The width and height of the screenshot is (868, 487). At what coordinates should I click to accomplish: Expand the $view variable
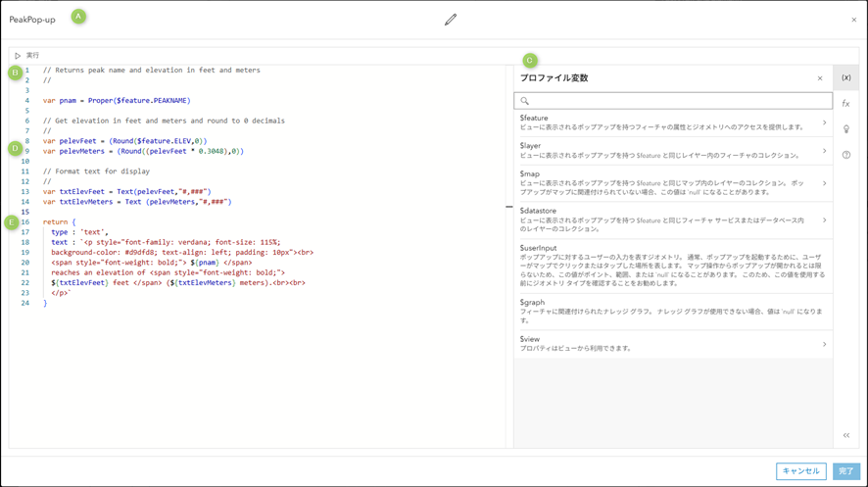tap(824, 344)
